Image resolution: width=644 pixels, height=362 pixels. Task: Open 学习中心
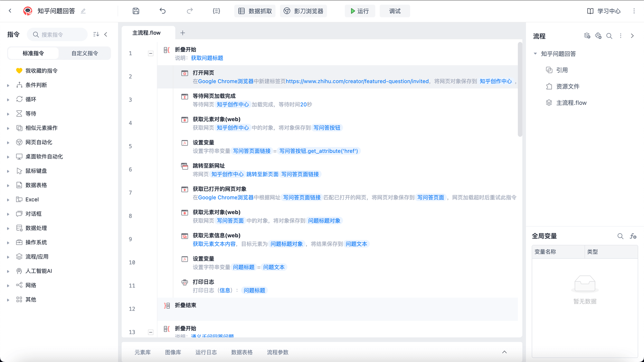(604, 11)
